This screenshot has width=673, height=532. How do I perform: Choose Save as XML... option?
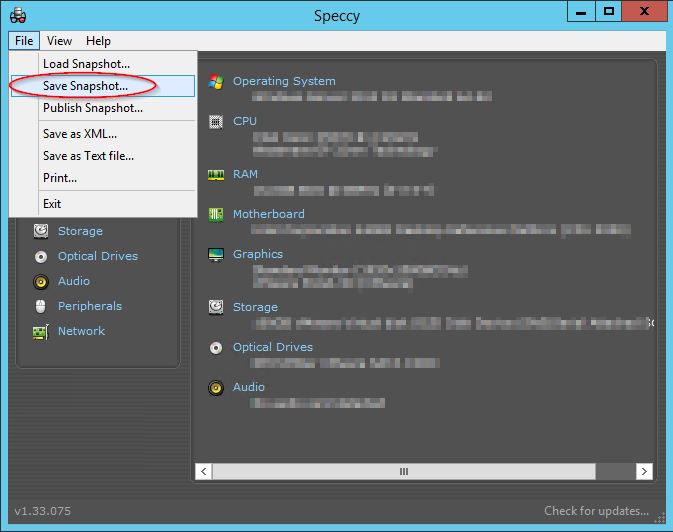[79, 133]
